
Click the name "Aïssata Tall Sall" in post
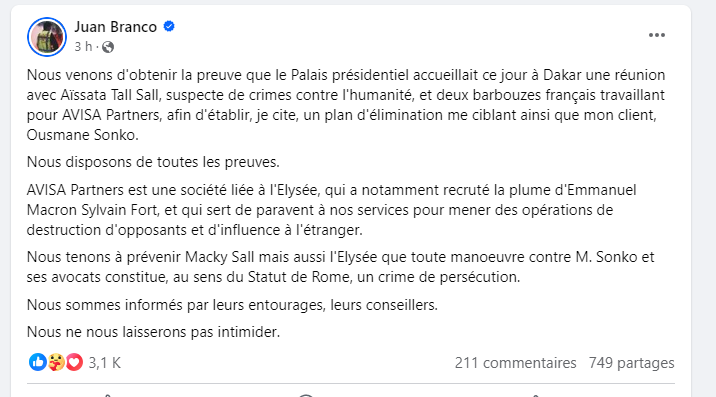point(110,95)
